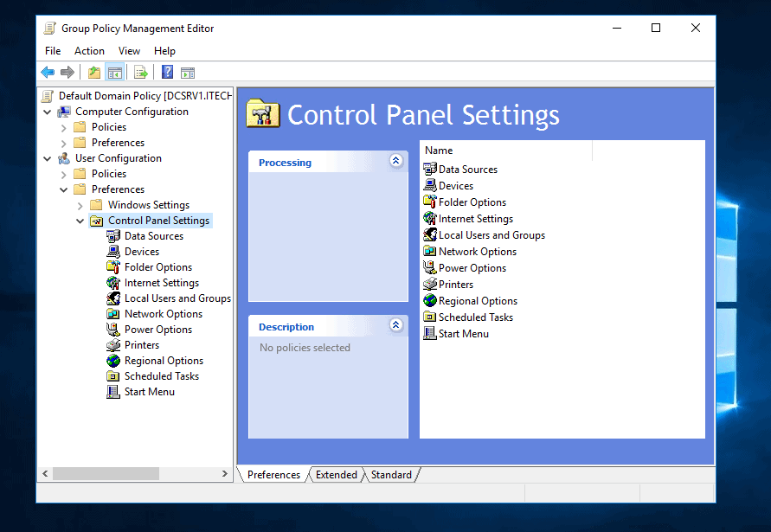This screenshot has height=532, width=771.
Task: Toggle the Show/Hide Action Pane icon
Action: [188, 73]
